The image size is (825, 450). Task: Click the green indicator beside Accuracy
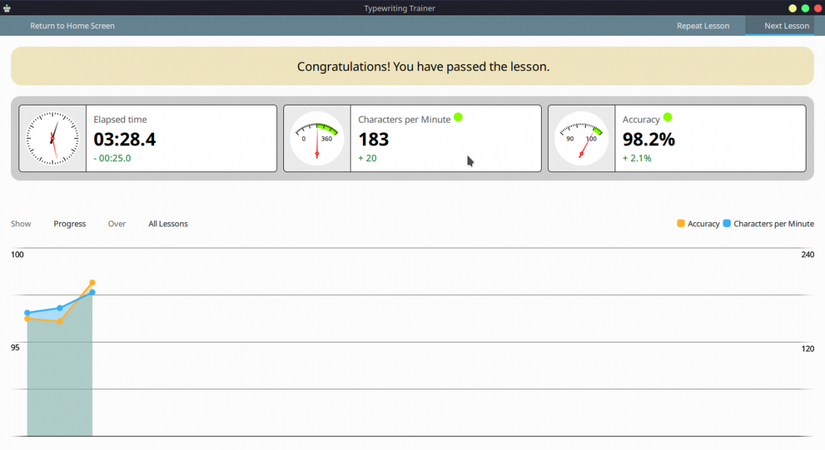668,117
